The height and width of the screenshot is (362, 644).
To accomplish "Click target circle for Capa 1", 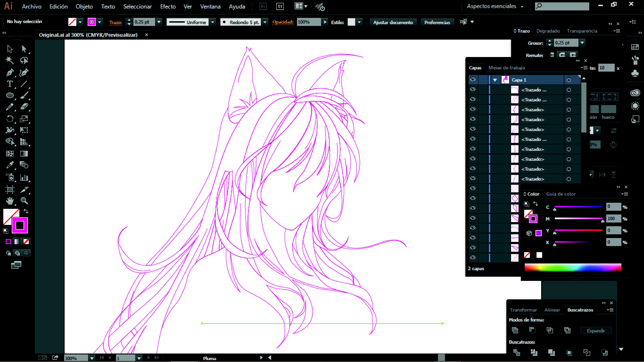I will point(569,80).
